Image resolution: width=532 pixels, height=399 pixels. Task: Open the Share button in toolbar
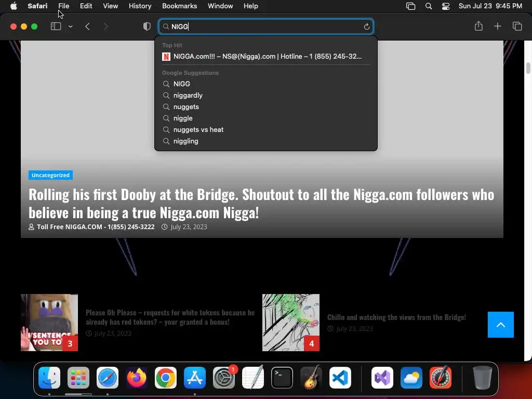pyautogui.click(x=478, y=26)
